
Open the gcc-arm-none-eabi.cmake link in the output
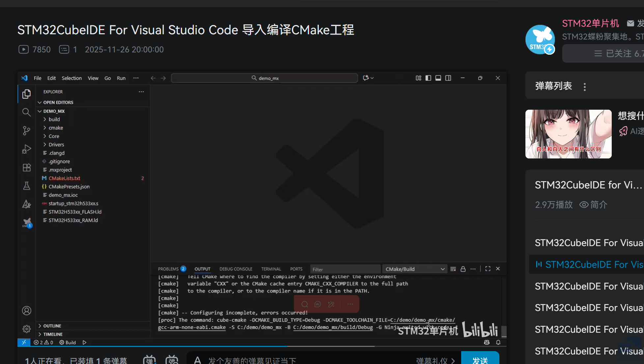pos(192,327)
